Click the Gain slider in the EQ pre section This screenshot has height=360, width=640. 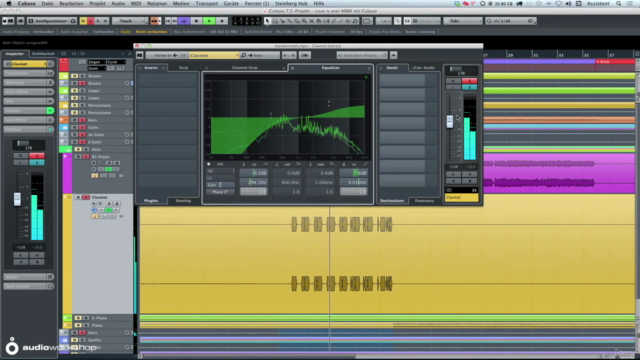point(220,185)
